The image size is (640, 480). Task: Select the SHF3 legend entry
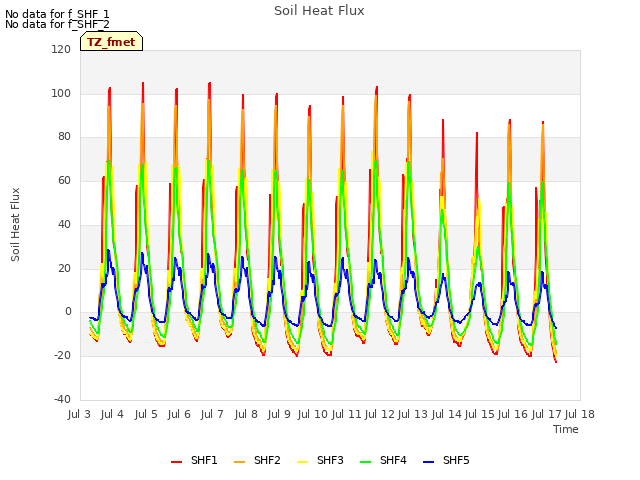(x=320, y=460)
